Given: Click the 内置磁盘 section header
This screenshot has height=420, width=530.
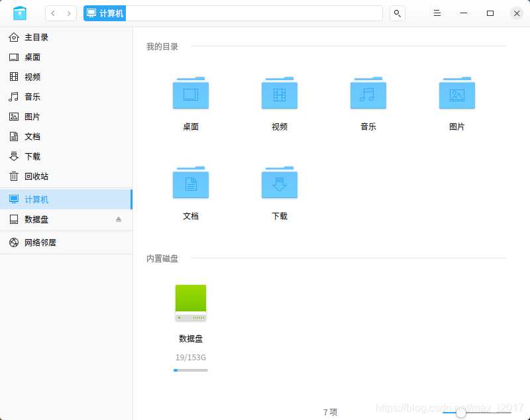Looking at the screenshot, I should [162, 258].
